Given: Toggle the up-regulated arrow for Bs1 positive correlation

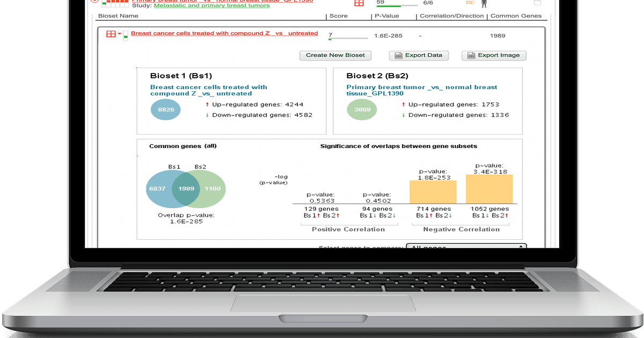Looking at the screenshot, I should coord(318,215).
